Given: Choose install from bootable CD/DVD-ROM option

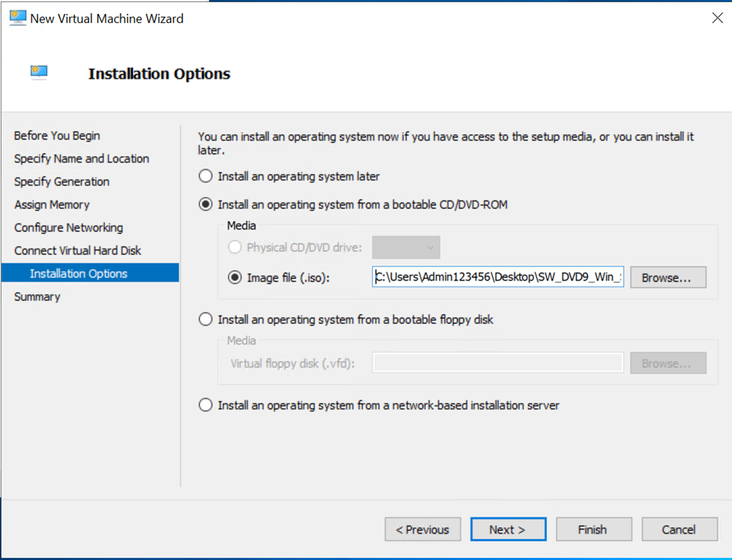Looking at the screenshot, I should [205, 204].
